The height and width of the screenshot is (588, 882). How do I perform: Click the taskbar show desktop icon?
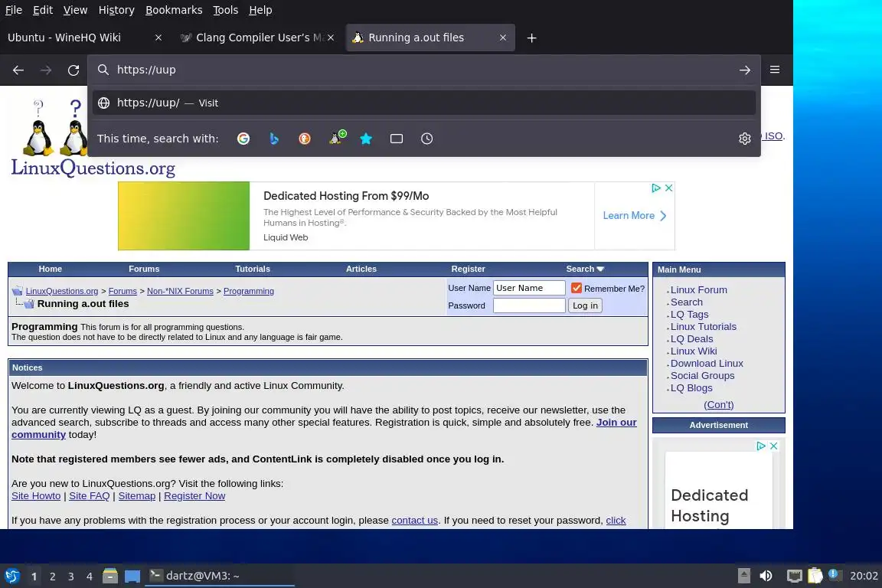(x=132, y=577)
